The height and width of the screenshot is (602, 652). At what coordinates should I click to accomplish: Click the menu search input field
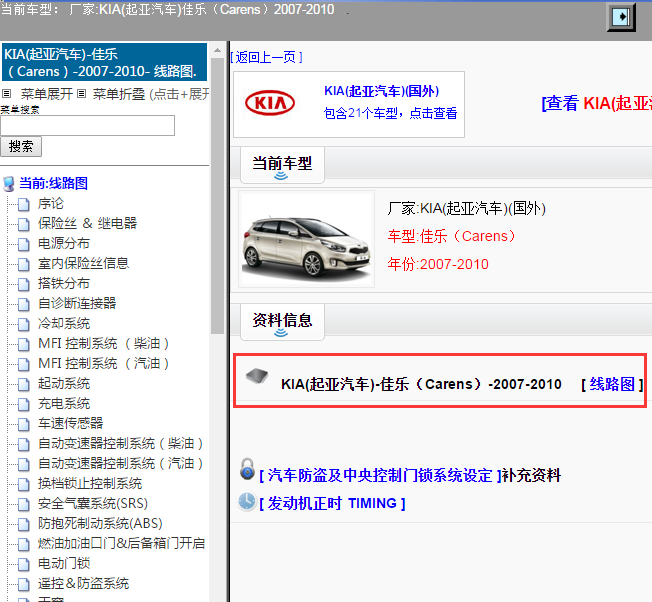point(87,126)
